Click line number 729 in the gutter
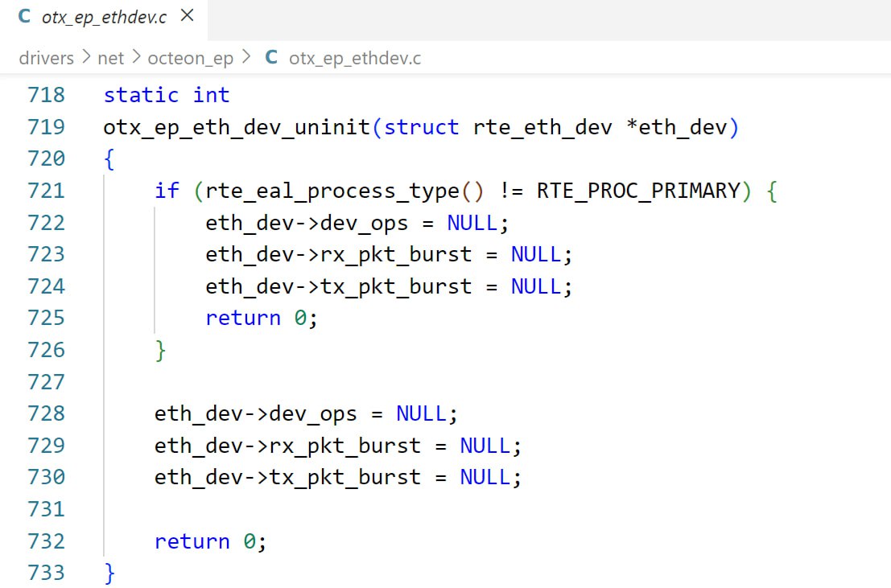This screenshot has height=588, width=891. pyautogui.click(x=47, y=446)
